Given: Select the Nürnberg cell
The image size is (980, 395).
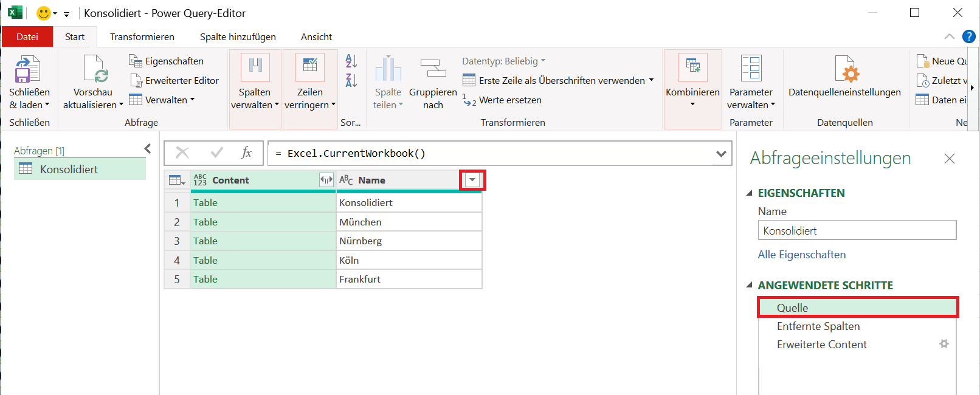Looking at the screenshot, I should tap(409, 241).
